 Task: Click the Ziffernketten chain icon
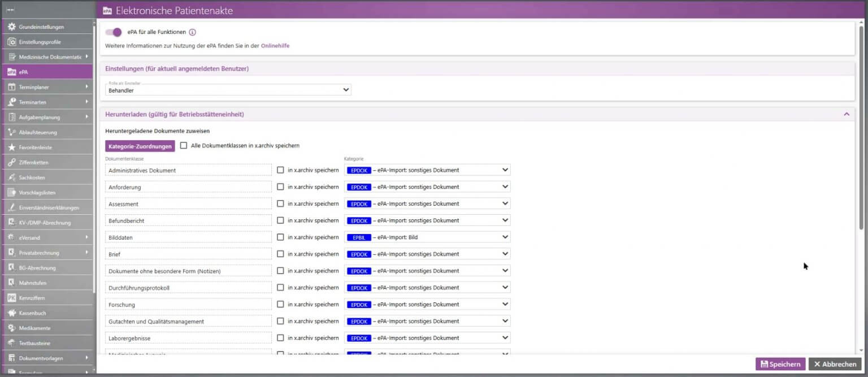point(11,162)
